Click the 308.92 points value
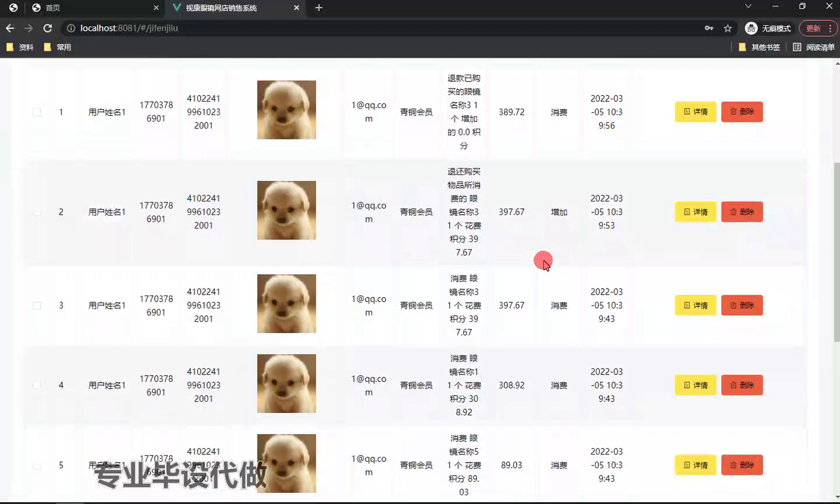The image size is (840, 504). coord(512,386)
